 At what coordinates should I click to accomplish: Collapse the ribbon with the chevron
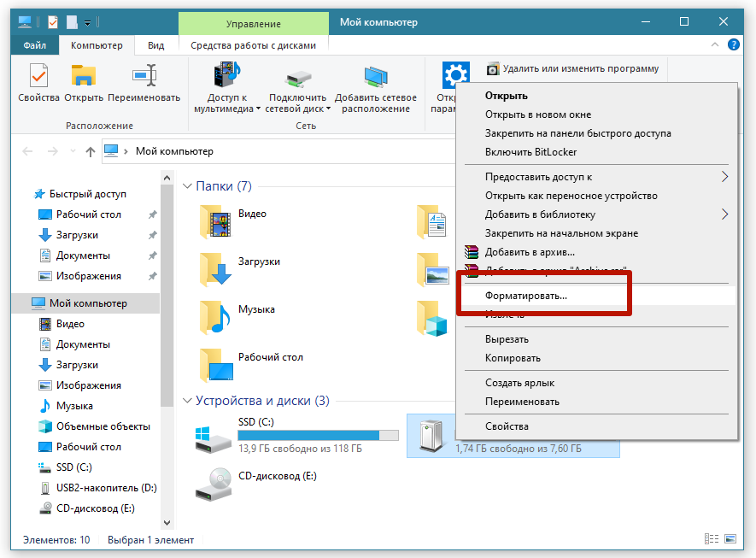[715, 44]
